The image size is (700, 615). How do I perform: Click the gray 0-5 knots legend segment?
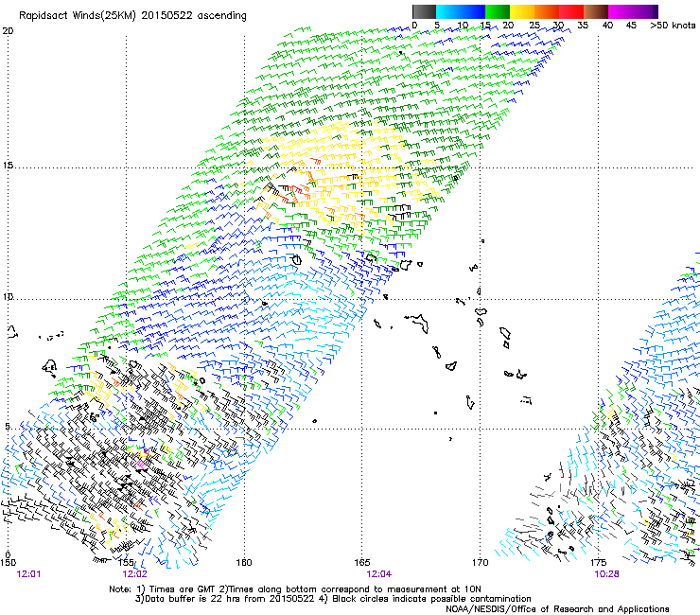click(x=424, y=11)
